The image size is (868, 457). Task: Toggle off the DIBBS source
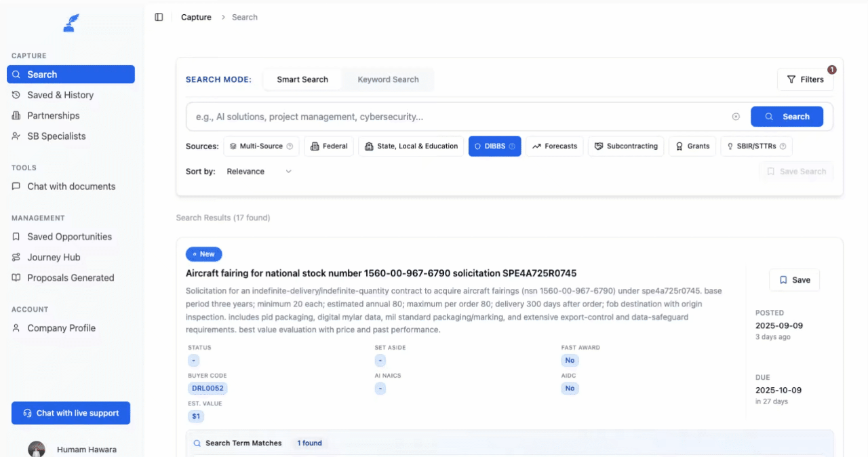pos(494,146)
